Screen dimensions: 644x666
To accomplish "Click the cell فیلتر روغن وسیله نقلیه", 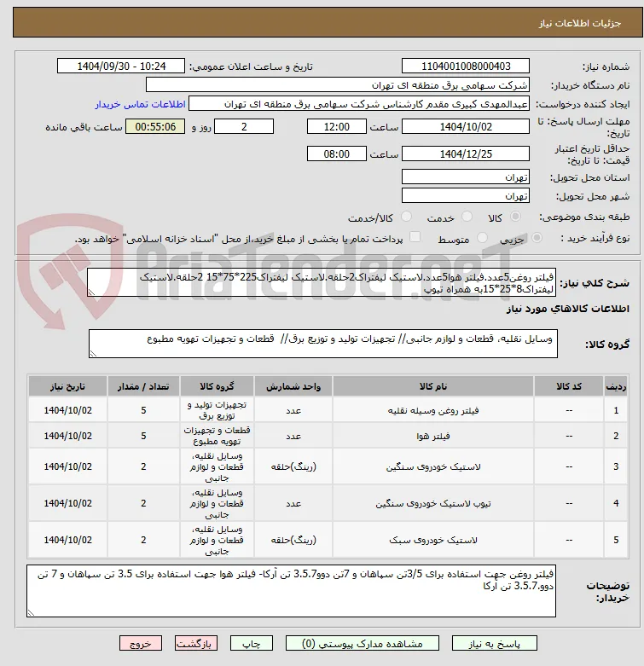I will point(433,410).
